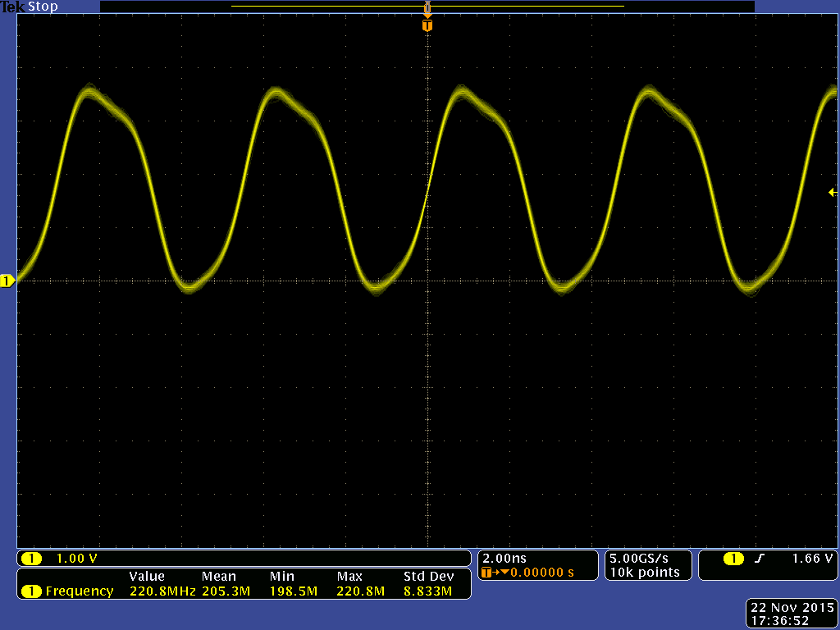840x630 pixels.
Task: Click the Std Dev column header
Action: pos(428,577)
